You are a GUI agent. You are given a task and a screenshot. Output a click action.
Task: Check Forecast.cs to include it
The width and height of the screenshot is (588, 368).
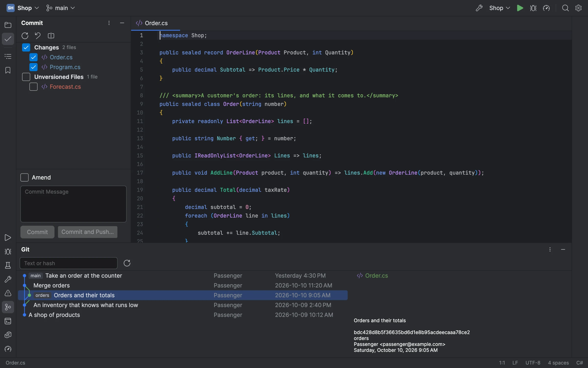33,87
